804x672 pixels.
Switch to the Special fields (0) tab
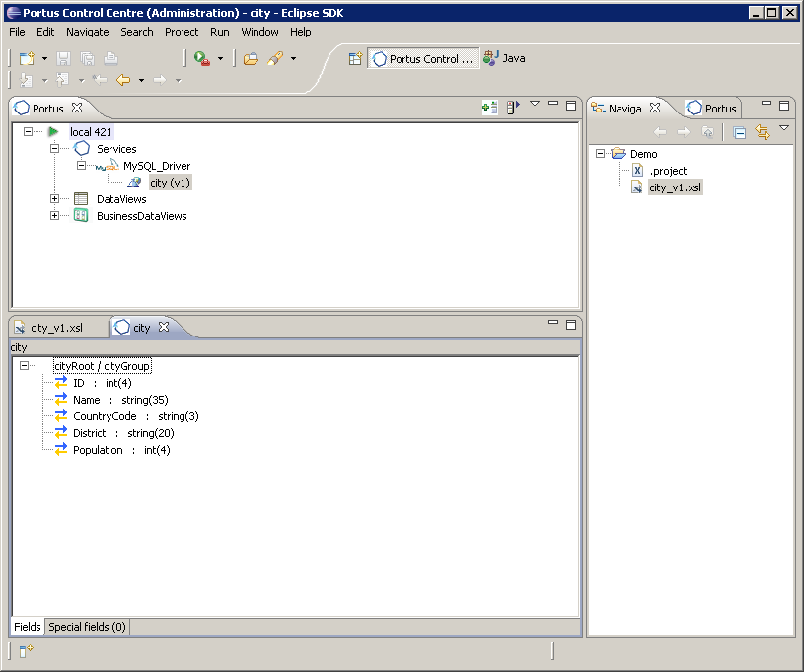click(87, 627)
